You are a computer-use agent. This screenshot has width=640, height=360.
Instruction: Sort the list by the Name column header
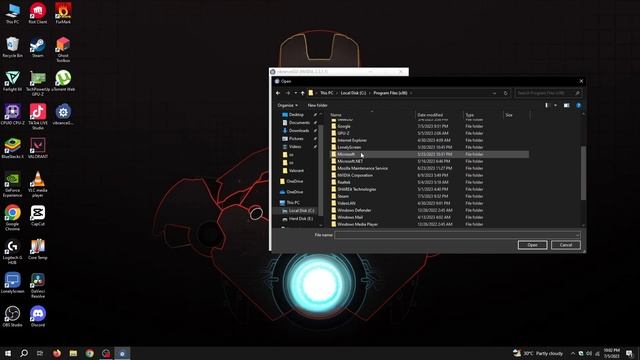point(372,115)
